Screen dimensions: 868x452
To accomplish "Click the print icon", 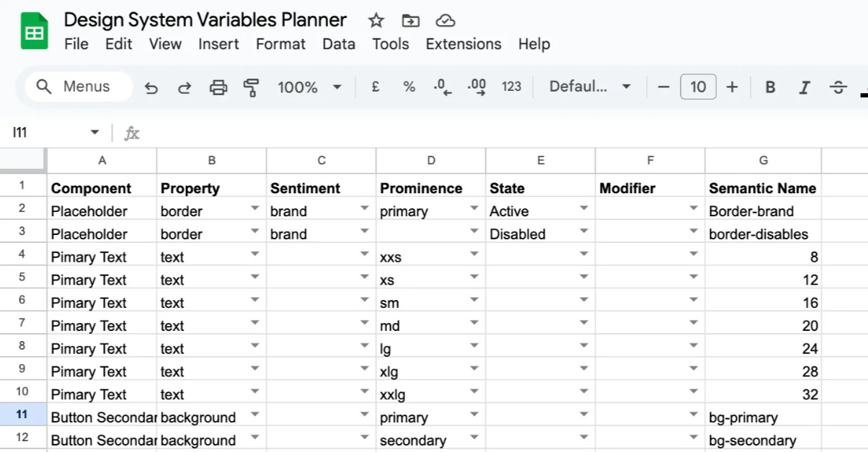I will pos(218,87).
